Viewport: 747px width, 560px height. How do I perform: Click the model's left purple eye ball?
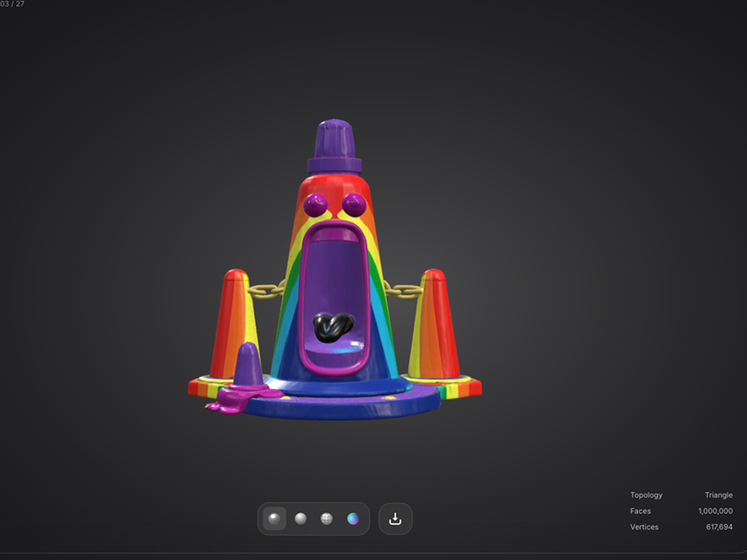pos(315,205)
